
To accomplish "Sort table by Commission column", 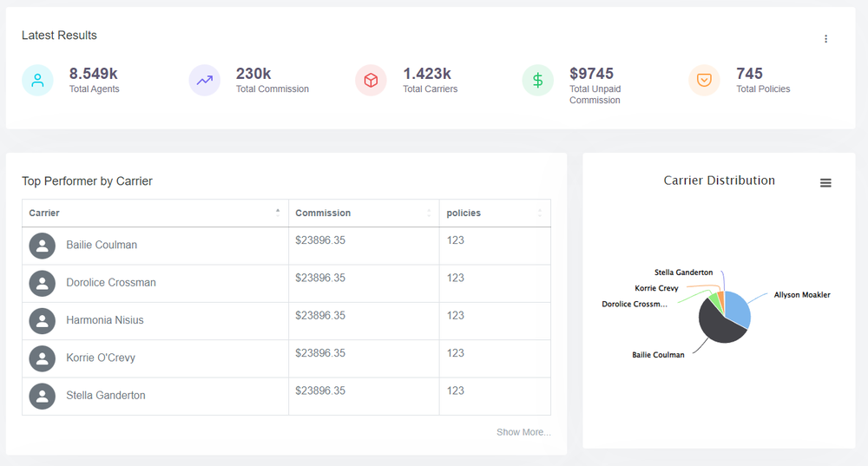I will pos(364,213).
